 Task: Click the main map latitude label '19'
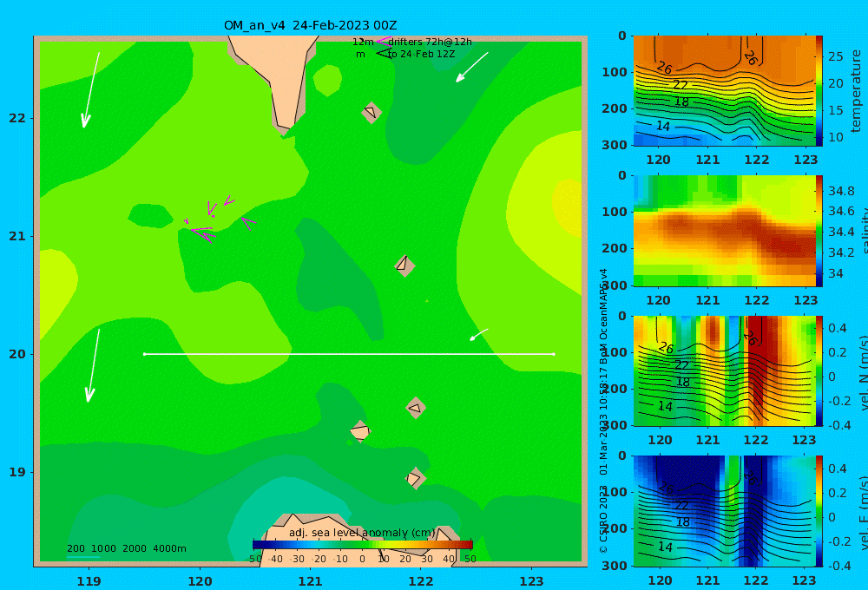(x=17, y=472)
